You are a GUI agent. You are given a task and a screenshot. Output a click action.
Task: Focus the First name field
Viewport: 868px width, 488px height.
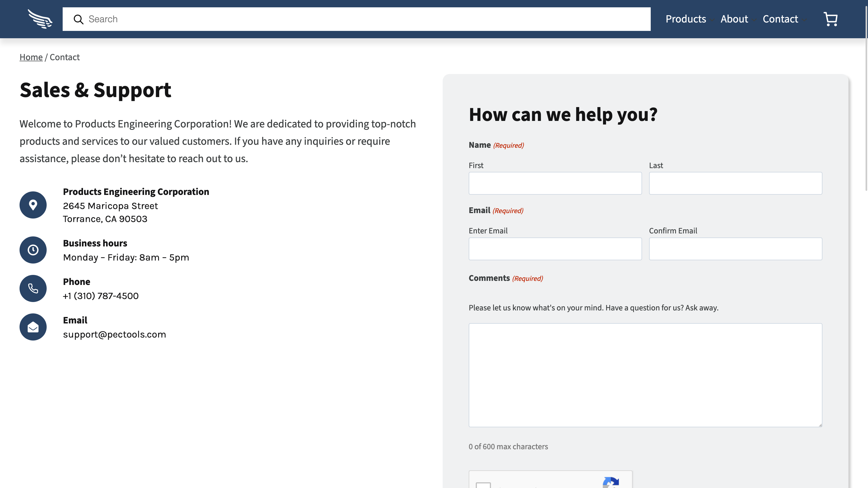tap(555, 183)
